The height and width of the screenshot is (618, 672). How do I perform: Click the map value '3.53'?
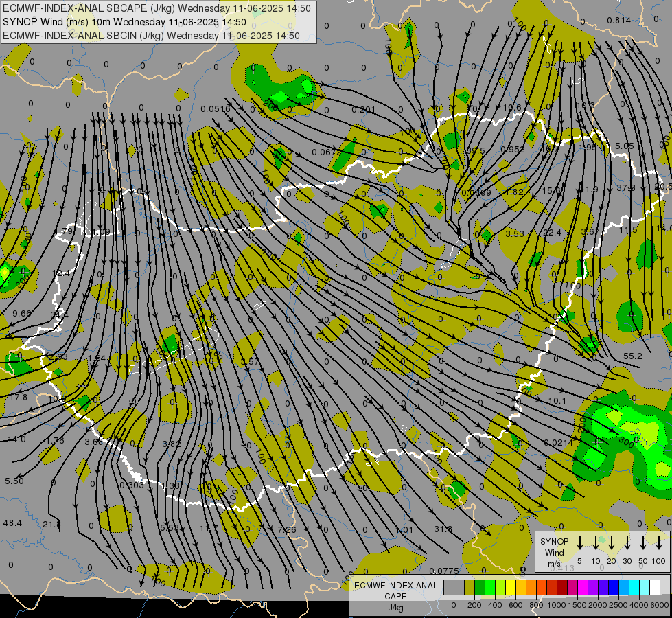coord(515,233)
